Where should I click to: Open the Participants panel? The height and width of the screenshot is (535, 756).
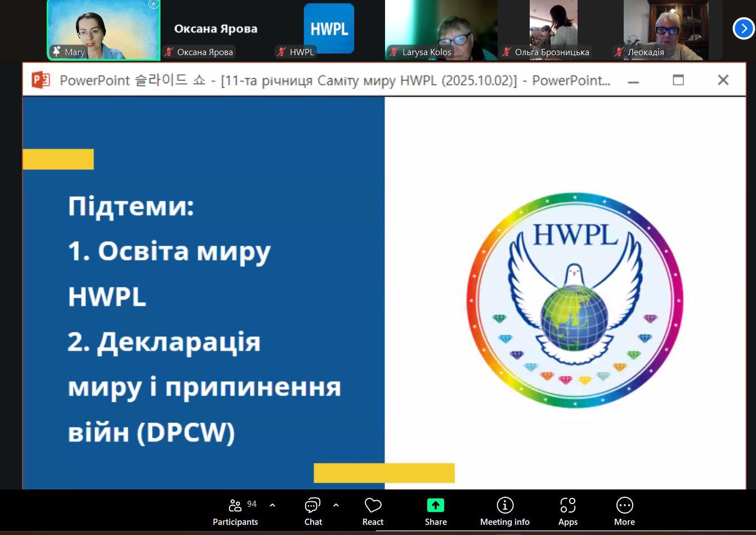(x=235, y=511)
